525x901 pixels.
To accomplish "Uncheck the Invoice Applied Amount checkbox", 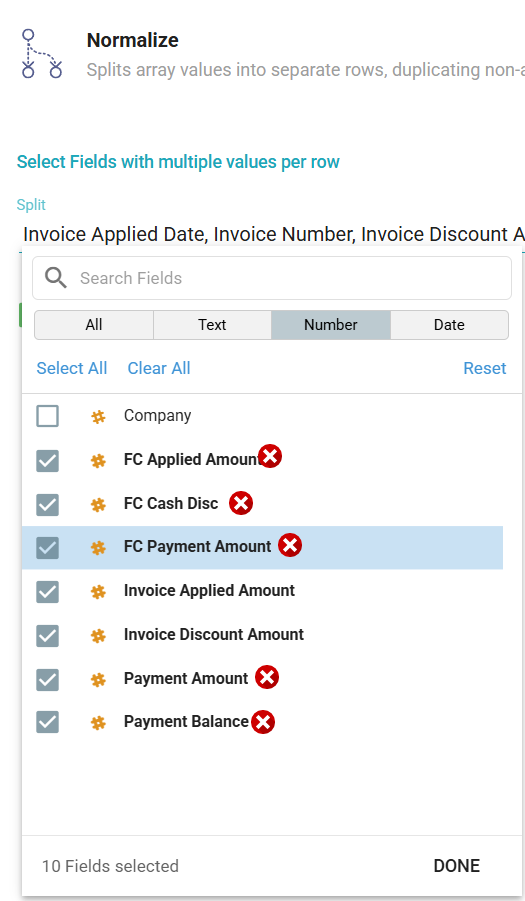I will click(x=47, y=592).
